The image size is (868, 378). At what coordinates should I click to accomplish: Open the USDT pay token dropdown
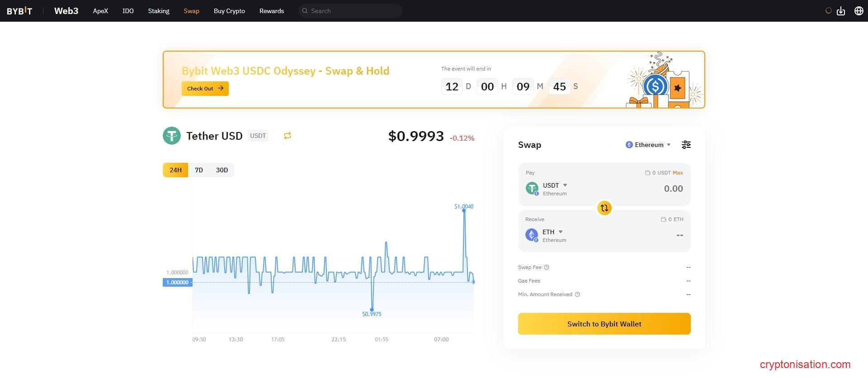click(x=555, y=185)
